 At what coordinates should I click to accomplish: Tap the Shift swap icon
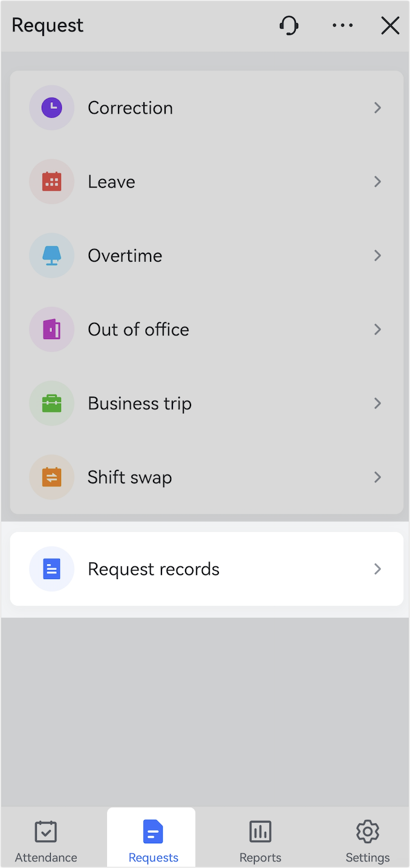pyautogui.click(x=51, y=477)
